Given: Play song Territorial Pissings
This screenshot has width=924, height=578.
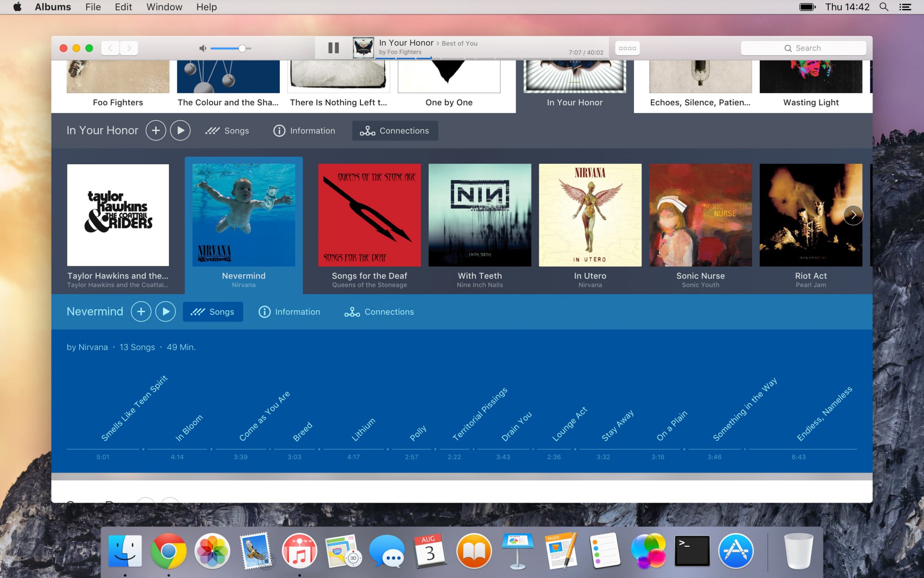Looking at the screenshot, I should coord(480,414).
